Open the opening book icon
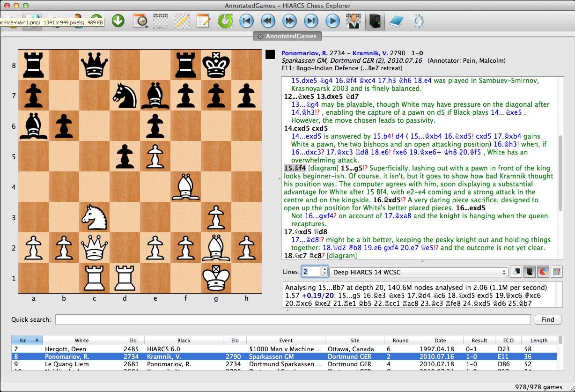Image resolution: width=575 pixels, height=392 pixels. tap(396, 21)
